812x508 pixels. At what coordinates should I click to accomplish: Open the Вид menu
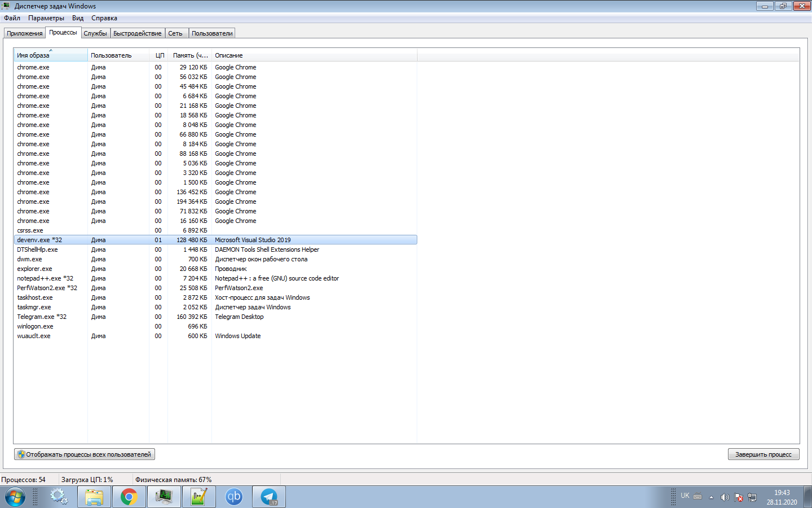(x=78, y=18)
